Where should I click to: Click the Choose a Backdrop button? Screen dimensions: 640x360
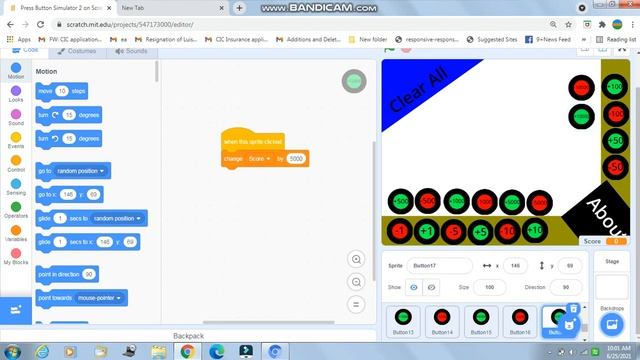611,325
